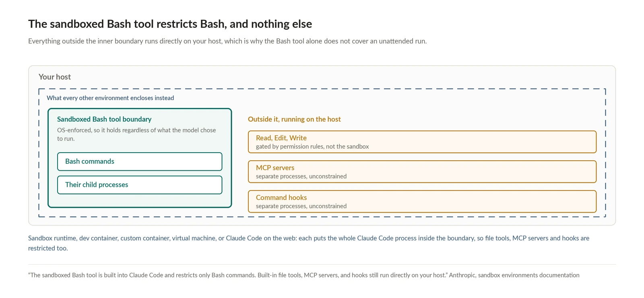Click 'gated by permission rules, not the sandbox'
This screenshot has height=298, width=644.
pos(312,147)
